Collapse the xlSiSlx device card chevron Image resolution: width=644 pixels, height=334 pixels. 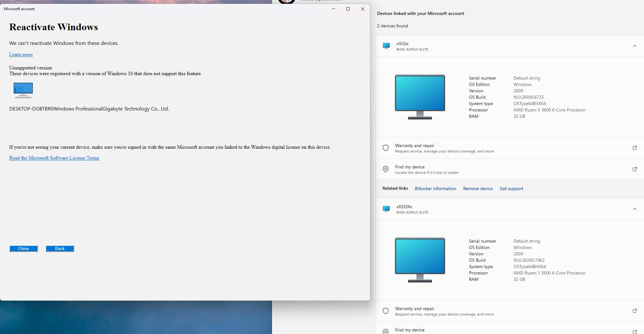tap(635, 46)
